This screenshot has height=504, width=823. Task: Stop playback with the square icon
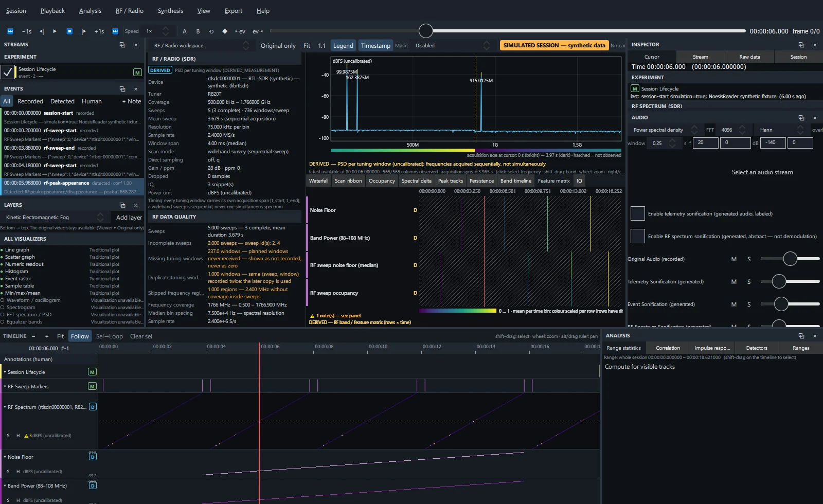(69, 31)
